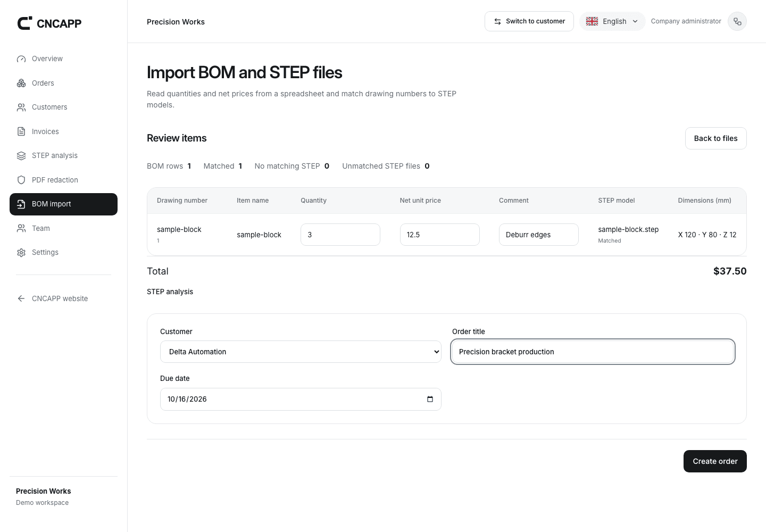Open the Orders page
Screen dimensions: 766x532
point(63,83)
